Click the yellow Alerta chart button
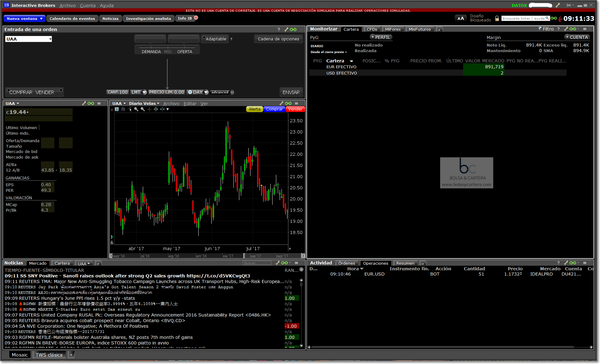This screenshot has width=600, height=364. (x=255, y=109)
